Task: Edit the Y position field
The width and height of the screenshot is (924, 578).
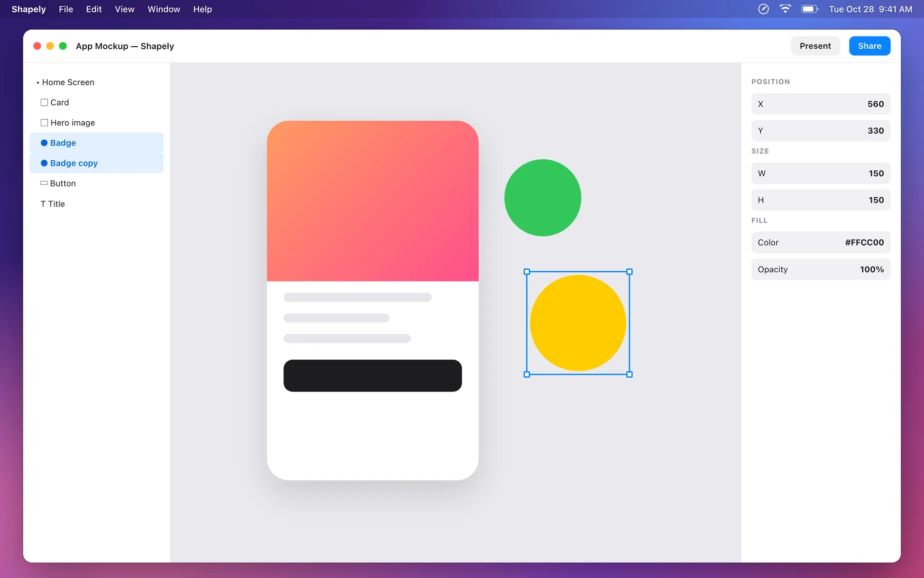Action: click(x=821, y=130)
